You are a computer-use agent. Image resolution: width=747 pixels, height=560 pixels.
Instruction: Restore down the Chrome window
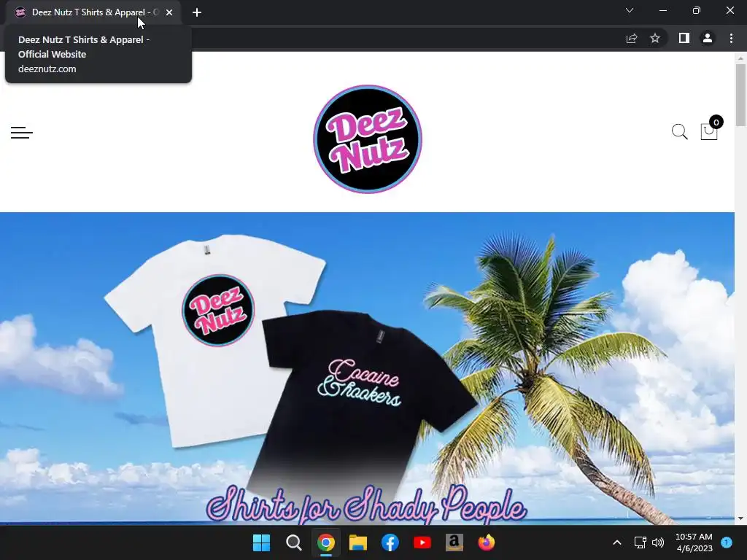click(x=697, y=10)
